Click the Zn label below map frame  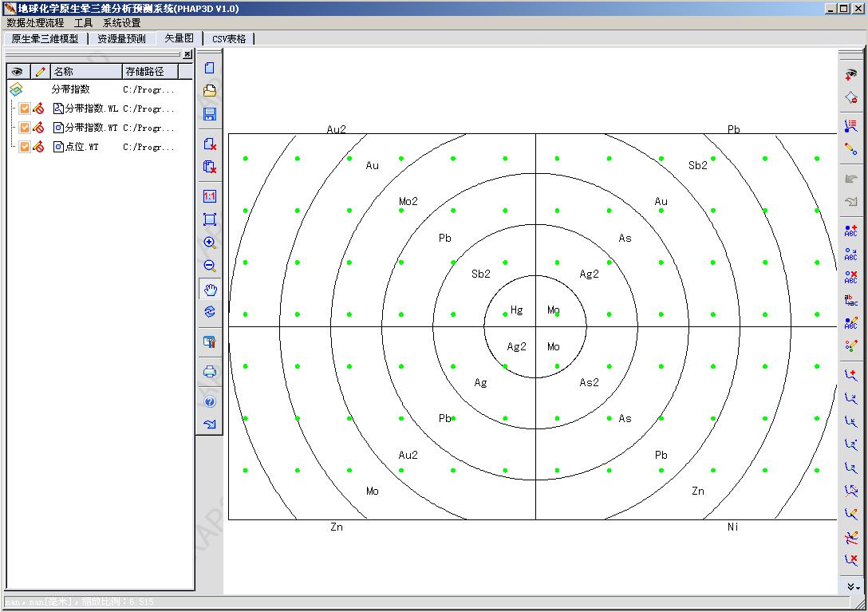(x=337, y=527)
